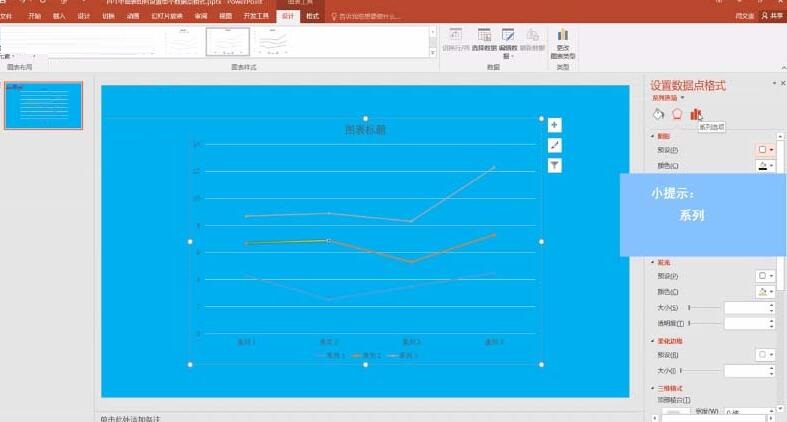Adjust glow transparency with the spinner arrows
Image resolution: width=787 pixels, height=422 pixels.
click(771, 323)
